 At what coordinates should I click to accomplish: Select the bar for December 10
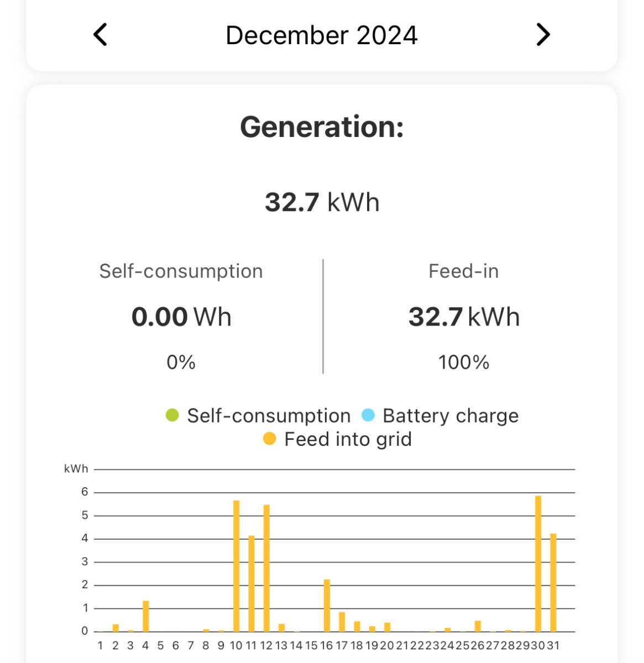236,566
